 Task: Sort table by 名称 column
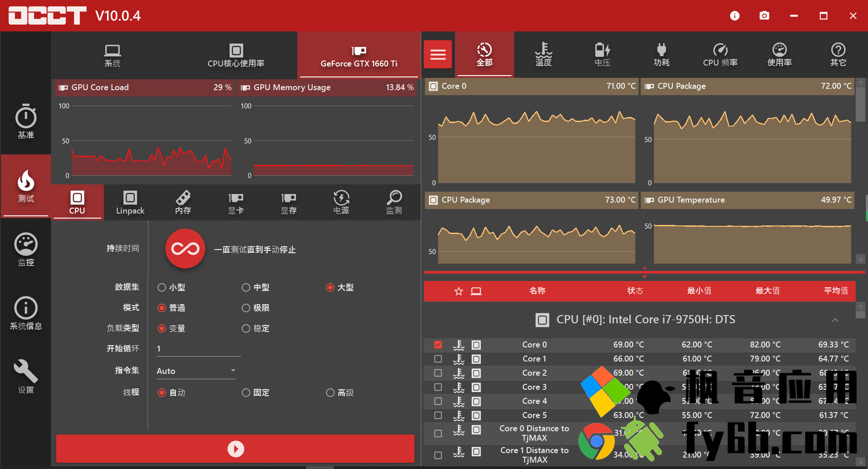point(537,291)
